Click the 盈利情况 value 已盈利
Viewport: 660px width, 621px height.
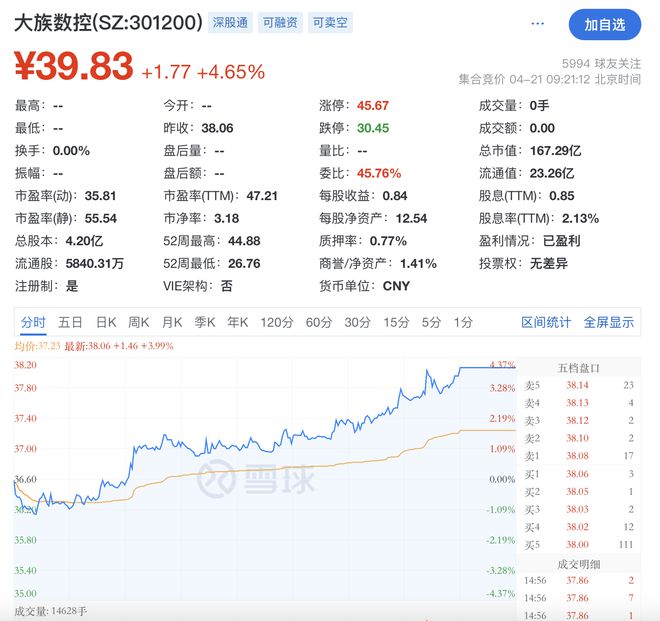tap(562, 241)
